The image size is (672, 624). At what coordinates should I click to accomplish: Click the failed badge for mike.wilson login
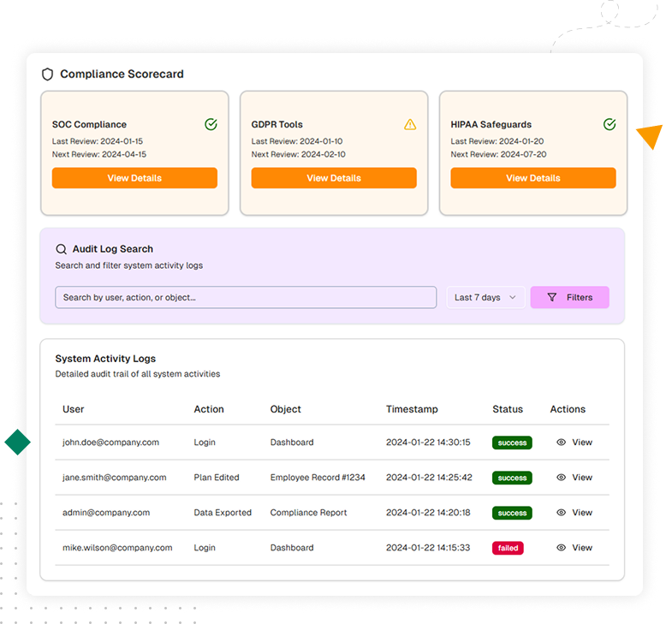click(x=508, y=548)
